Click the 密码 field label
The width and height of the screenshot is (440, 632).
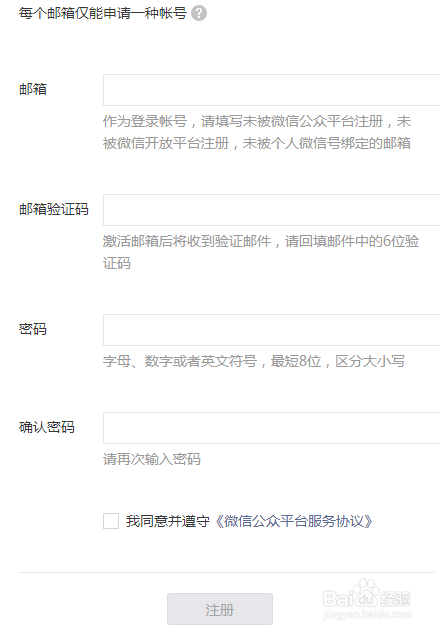[x=33, y=329]
